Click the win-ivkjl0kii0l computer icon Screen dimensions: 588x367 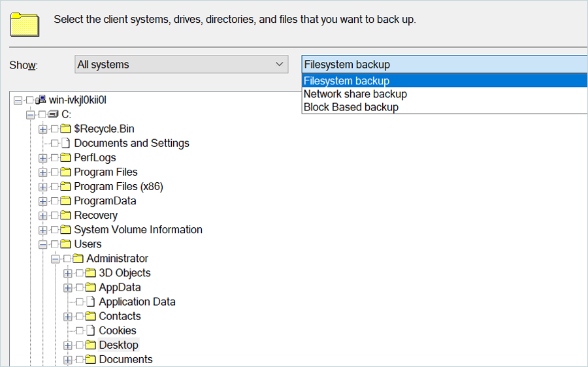(41, 100)
